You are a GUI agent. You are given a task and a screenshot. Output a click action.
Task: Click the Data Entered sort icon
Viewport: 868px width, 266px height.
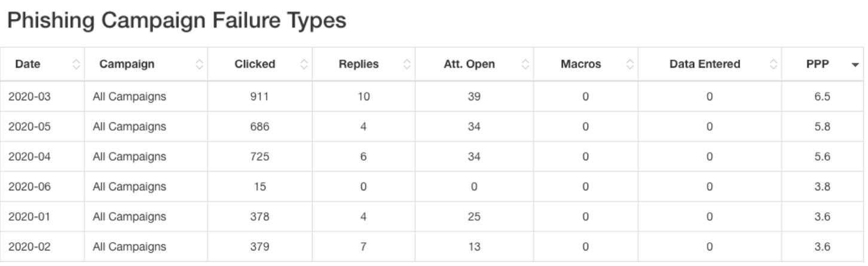tap(774, 65)
